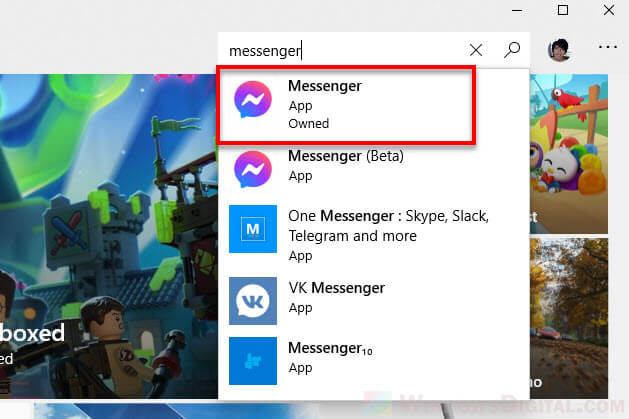Choose One Messenger: Skype, Slack suggestion
The image size is (629, 419).
click(x=373, y=234)
